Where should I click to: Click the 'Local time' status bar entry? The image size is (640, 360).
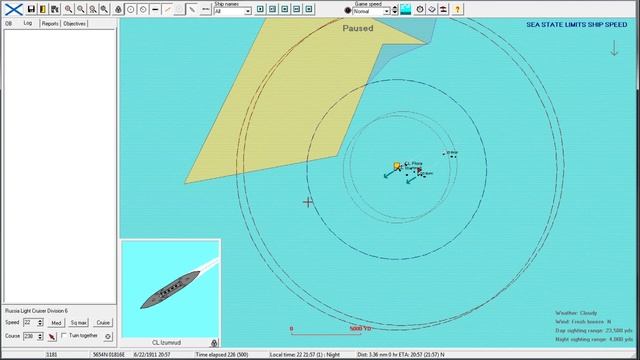point(304,355)
